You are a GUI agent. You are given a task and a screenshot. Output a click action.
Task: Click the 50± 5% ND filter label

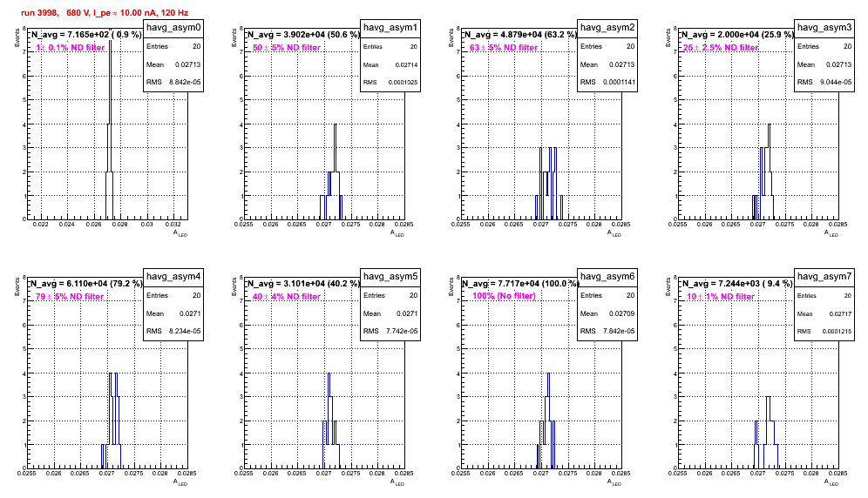coord(287,48)
